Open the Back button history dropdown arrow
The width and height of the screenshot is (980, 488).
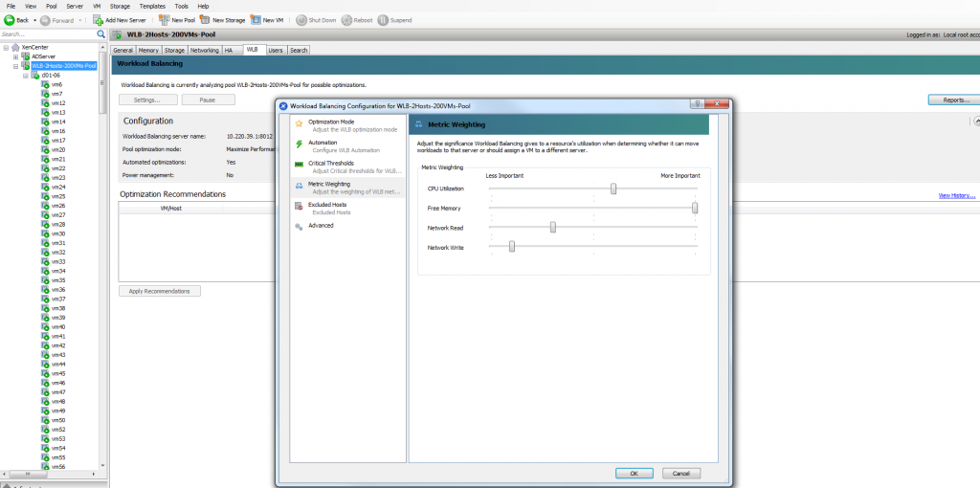coord(34,20)
